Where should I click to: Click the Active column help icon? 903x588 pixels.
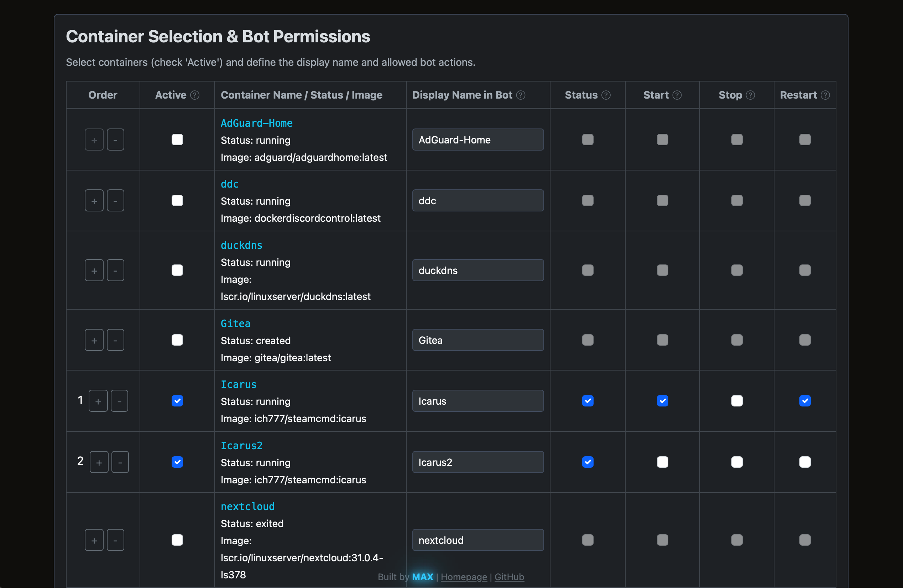pyautogui.click(x=195, y=95)
